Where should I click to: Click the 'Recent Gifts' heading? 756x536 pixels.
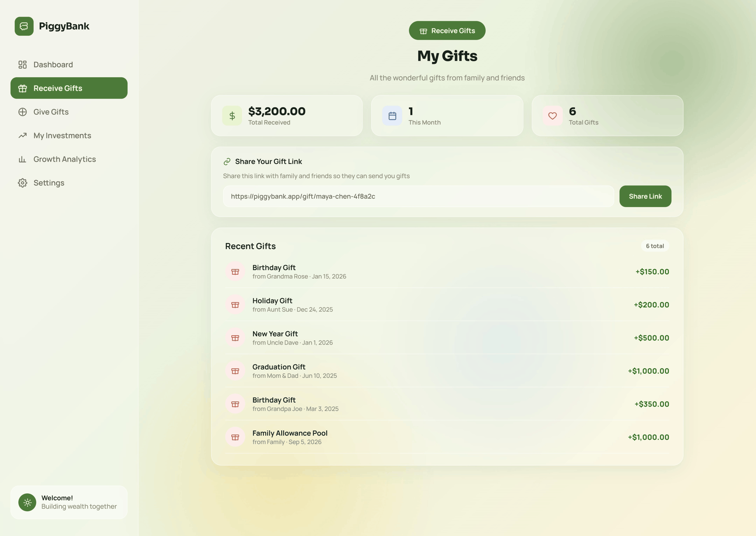click(250, 246)
